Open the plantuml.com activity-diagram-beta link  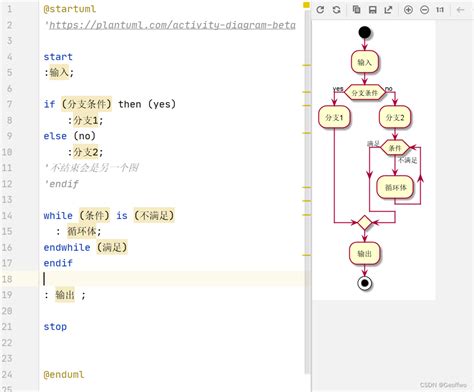[172, 25]
